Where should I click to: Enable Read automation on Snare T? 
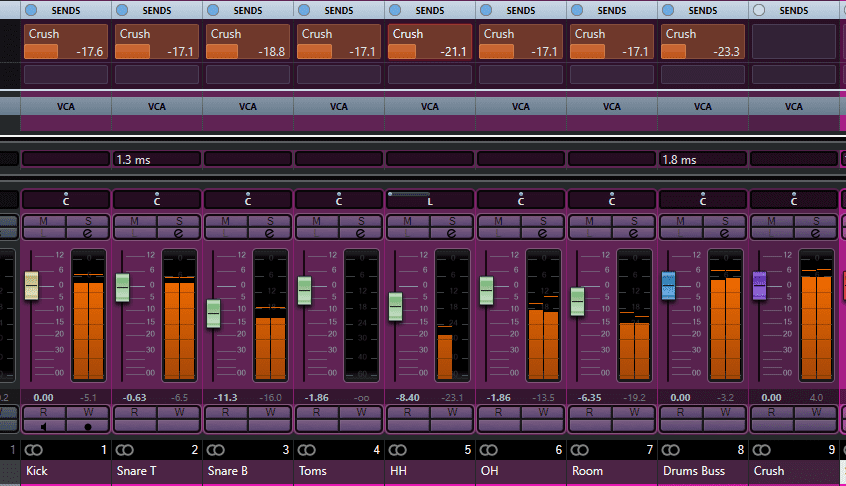click(135, 413)
